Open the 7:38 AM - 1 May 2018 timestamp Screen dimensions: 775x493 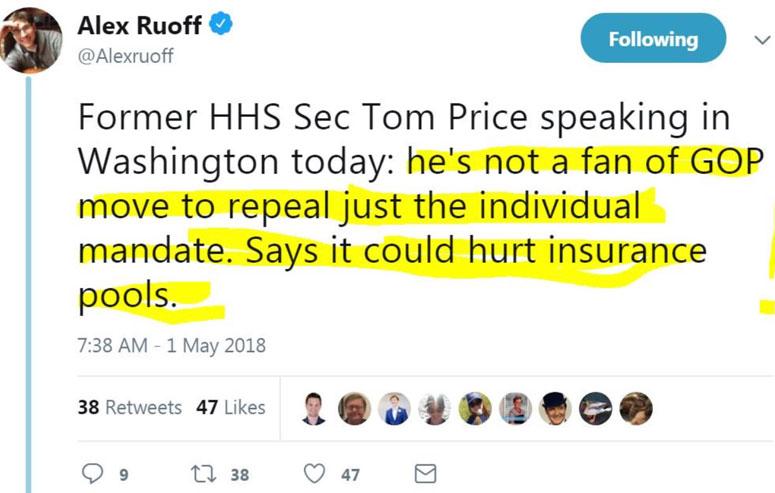pyautogui.click(x=171, y=346)
